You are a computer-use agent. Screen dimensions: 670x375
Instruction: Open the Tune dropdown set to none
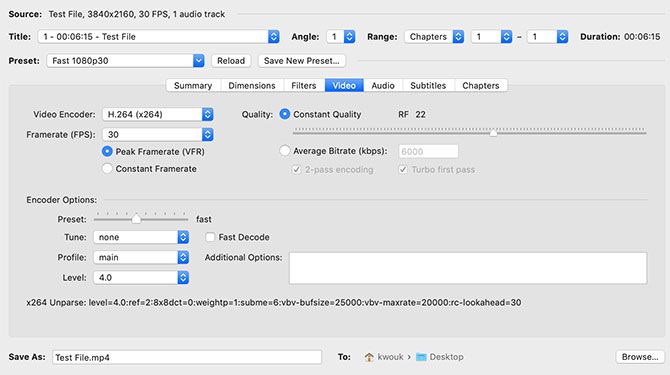141,237
